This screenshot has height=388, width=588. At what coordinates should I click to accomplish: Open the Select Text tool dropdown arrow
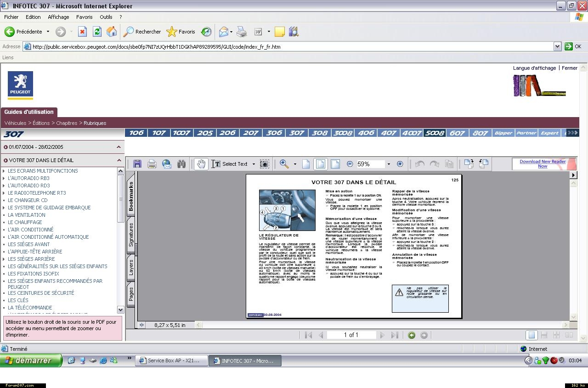(254, 164)
